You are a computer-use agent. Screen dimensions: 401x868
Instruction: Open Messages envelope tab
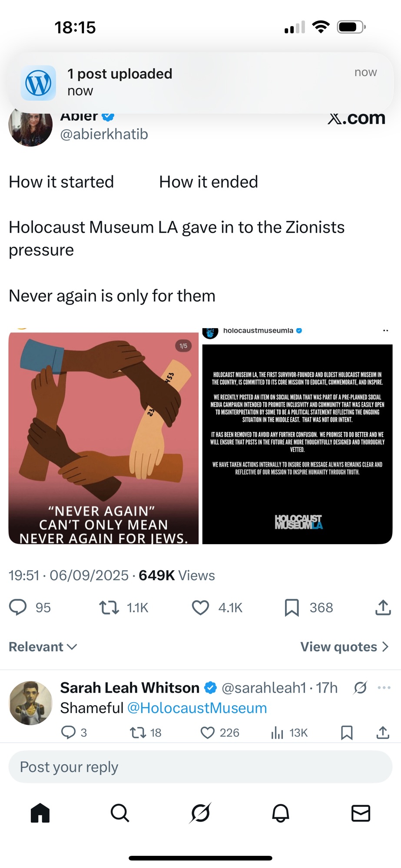(361, 813)
